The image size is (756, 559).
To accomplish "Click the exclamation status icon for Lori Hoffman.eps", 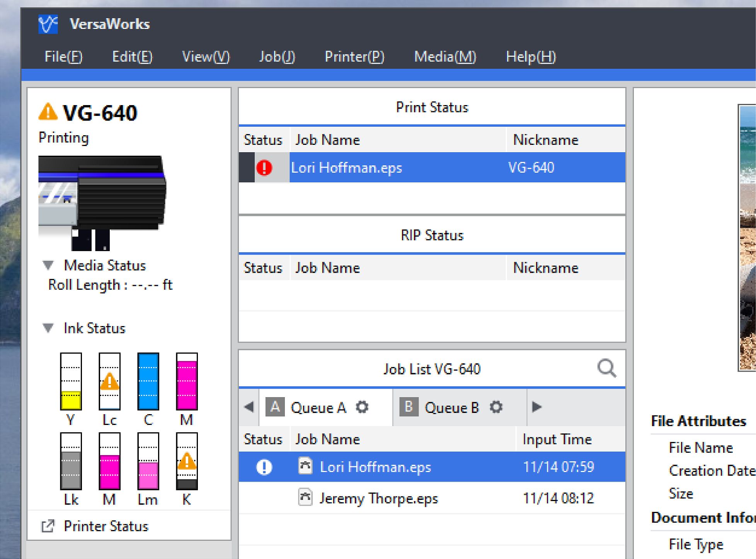I will coord(264,467).
